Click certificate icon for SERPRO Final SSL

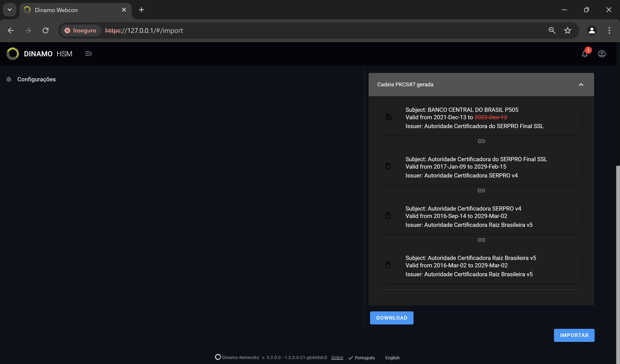point(388,166)
